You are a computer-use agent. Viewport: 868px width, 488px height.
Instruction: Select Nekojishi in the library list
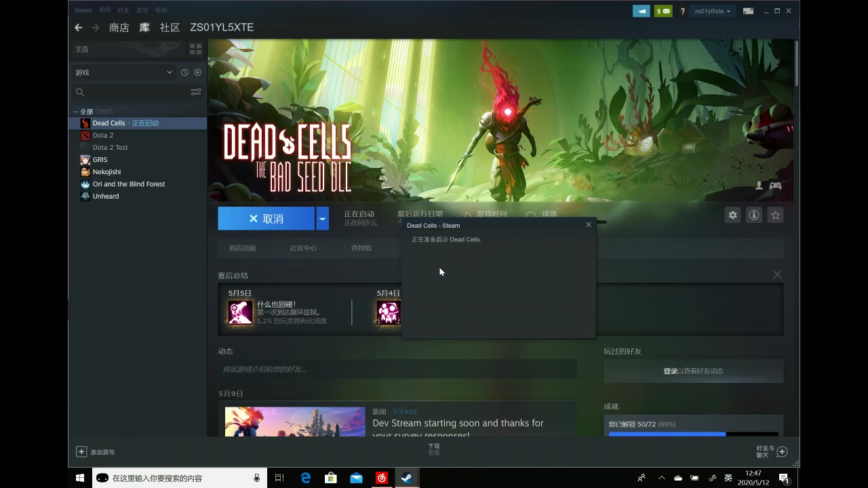click(139, 172)
